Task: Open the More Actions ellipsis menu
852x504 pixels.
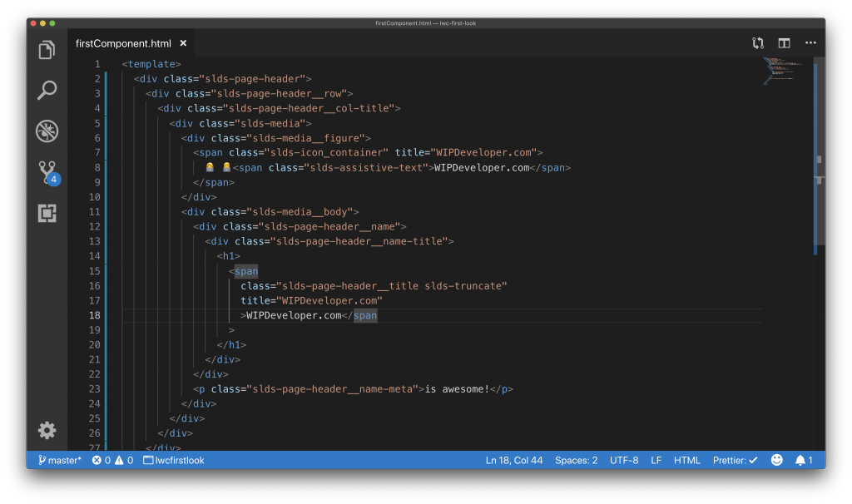Action: point(810,43)
